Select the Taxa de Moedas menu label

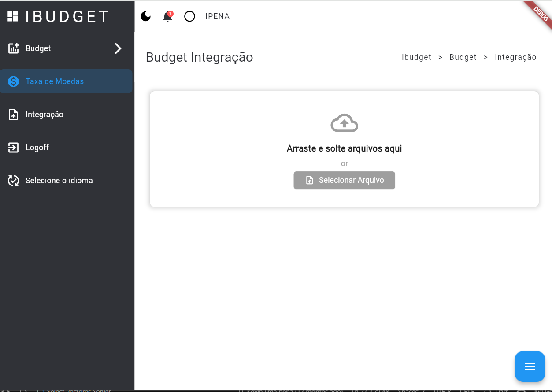coord(55,81)
